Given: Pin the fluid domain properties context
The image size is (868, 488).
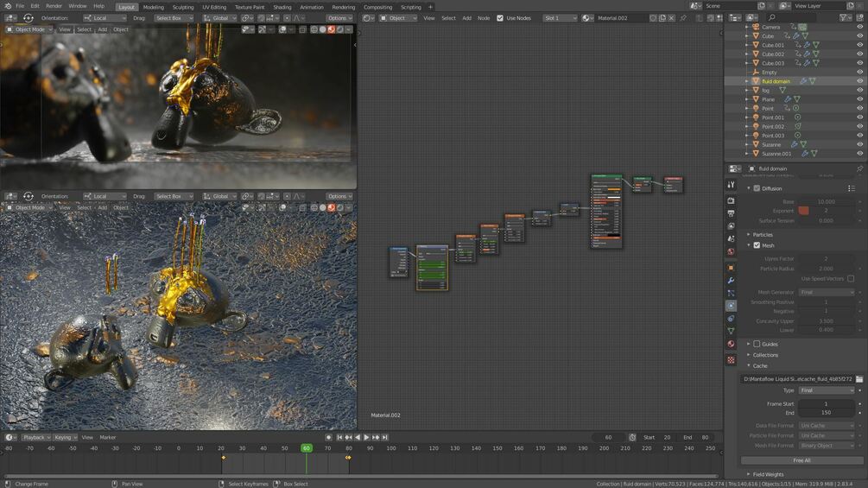Looking at the screenshot, I should [859, 168].
